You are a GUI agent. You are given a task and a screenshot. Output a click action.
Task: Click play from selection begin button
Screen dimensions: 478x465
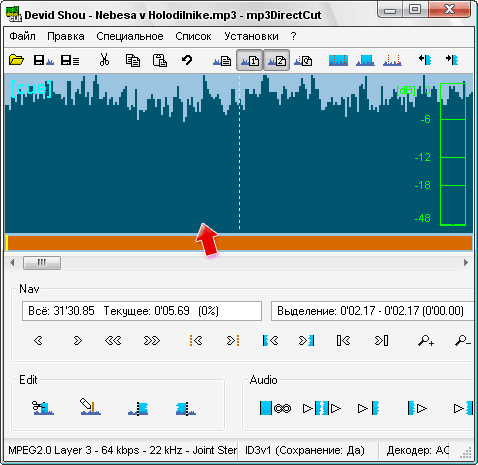(x=417, y=408)
